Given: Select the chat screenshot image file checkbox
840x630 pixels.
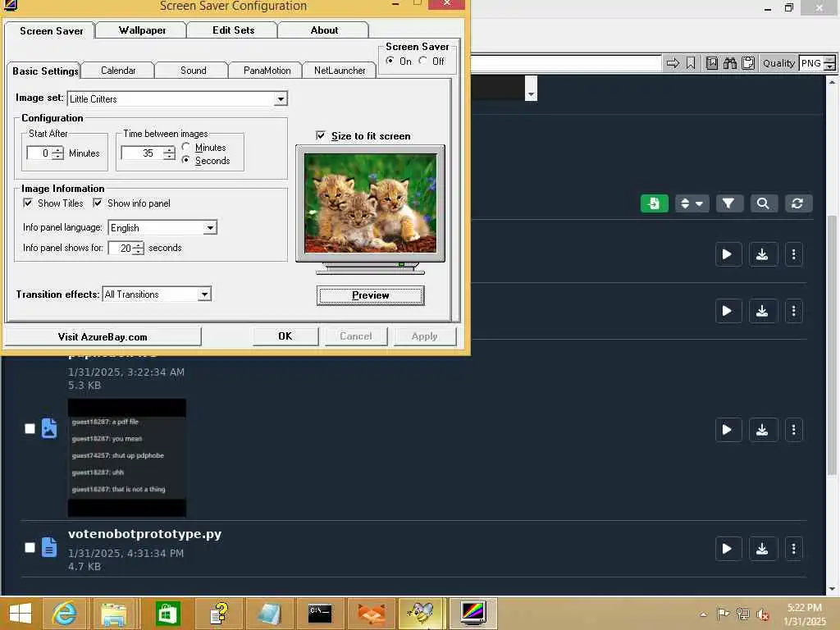Looking at the screenshot, I should pos(30,428).
